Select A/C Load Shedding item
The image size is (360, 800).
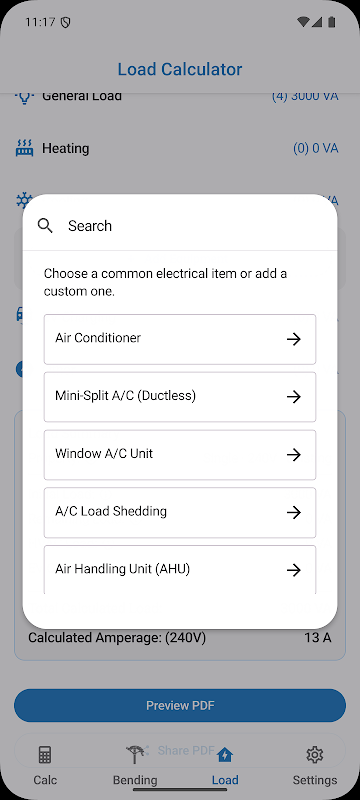click(179, 512)
